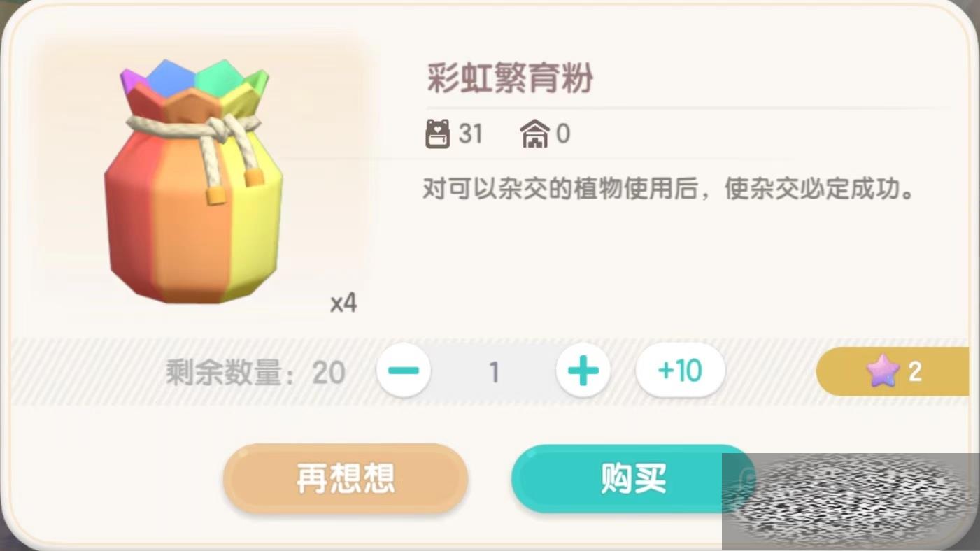Screen dimensions: 980x551
Task: Click the item description text
Action: (669, 189)
